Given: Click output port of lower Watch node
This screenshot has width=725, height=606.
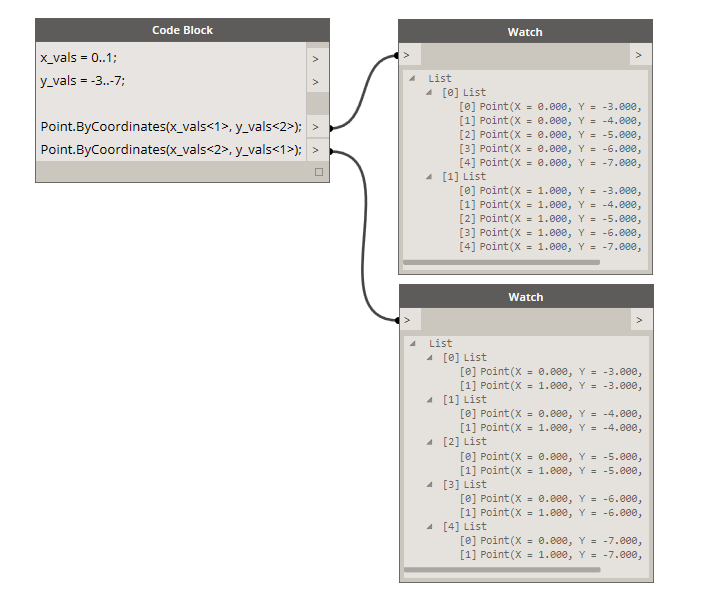Looking at the screenshot, I should tap(641, 320).
